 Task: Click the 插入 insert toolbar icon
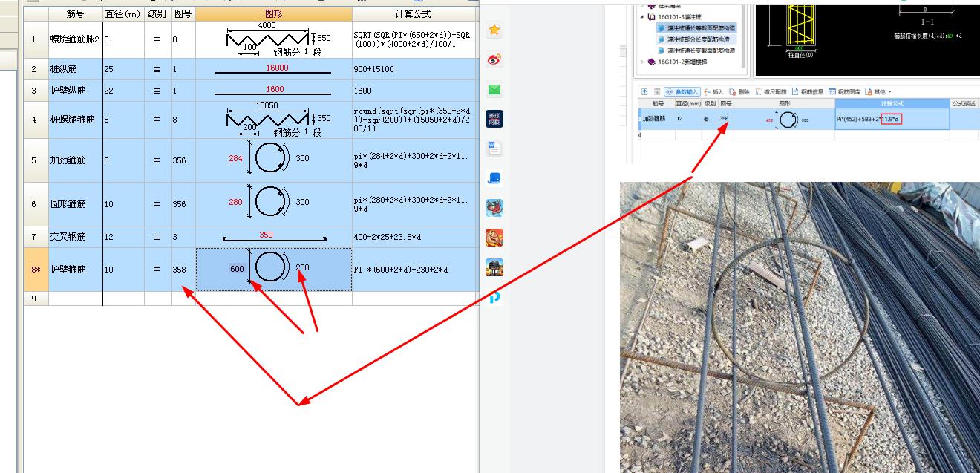pos(713,91)
